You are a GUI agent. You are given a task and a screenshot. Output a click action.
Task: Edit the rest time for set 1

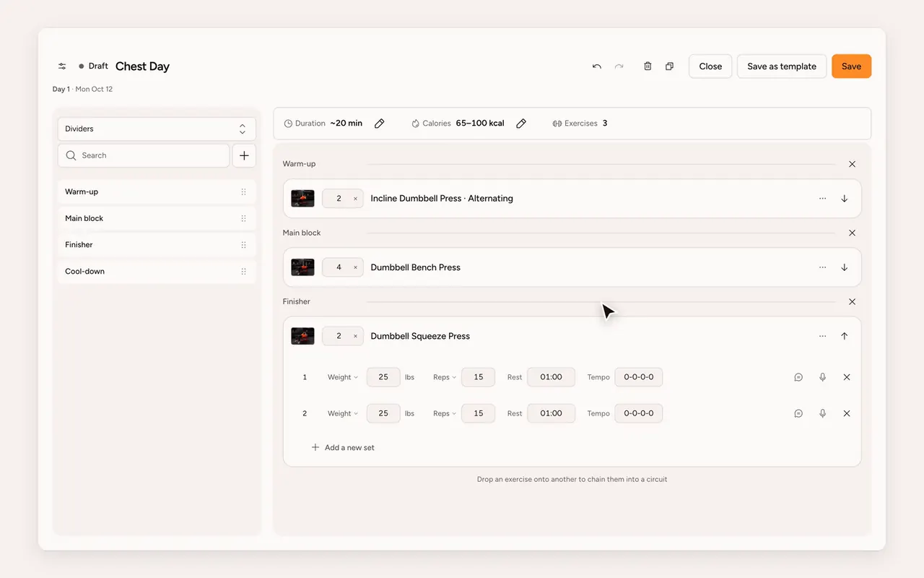coord(551,377)
